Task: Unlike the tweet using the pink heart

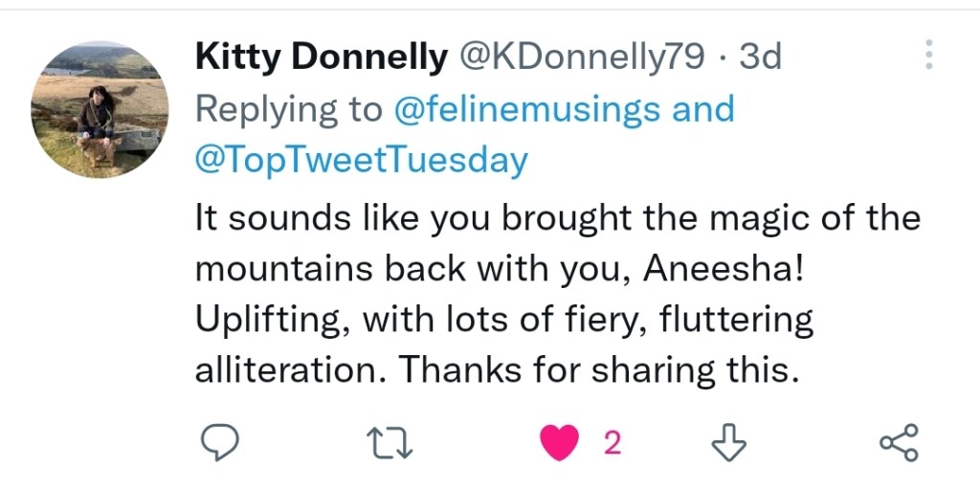Action: [x=560, y=442]
